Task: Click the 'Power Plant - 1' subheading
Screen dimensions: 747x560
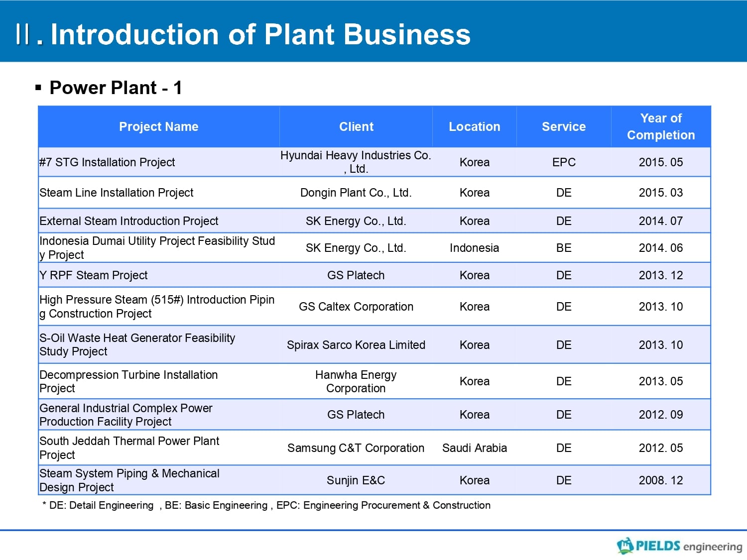Action: tap(116, 88)
